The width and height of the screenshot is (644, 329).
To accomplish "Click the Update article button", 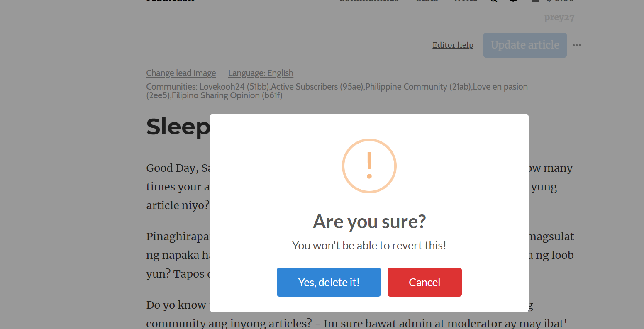I will point(525,45).
